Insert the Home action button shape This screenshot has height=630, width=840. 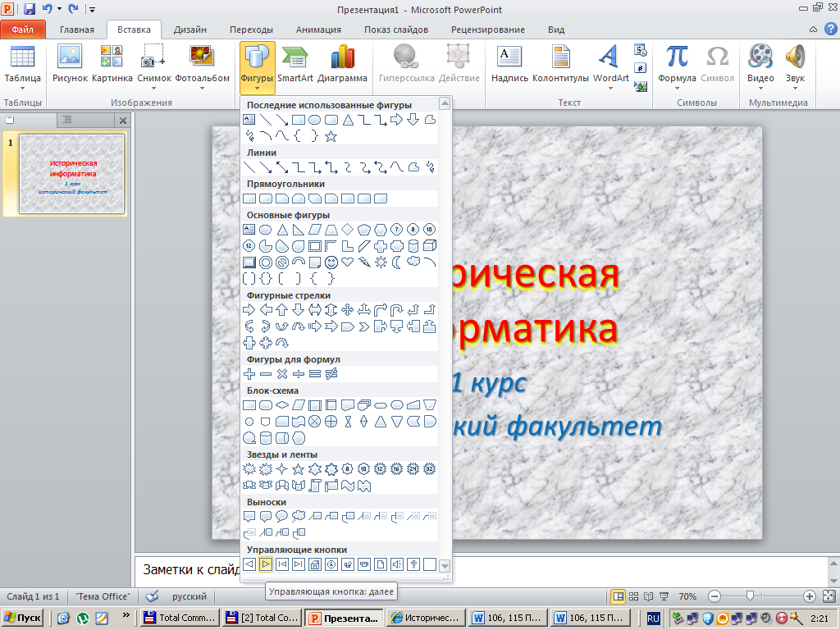[x=315, y=564]
